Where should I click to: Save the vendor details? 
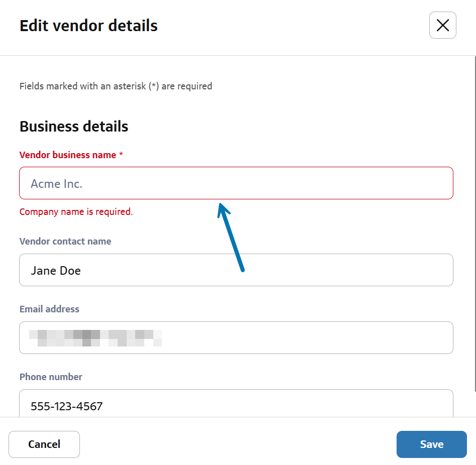coord(431,444)
